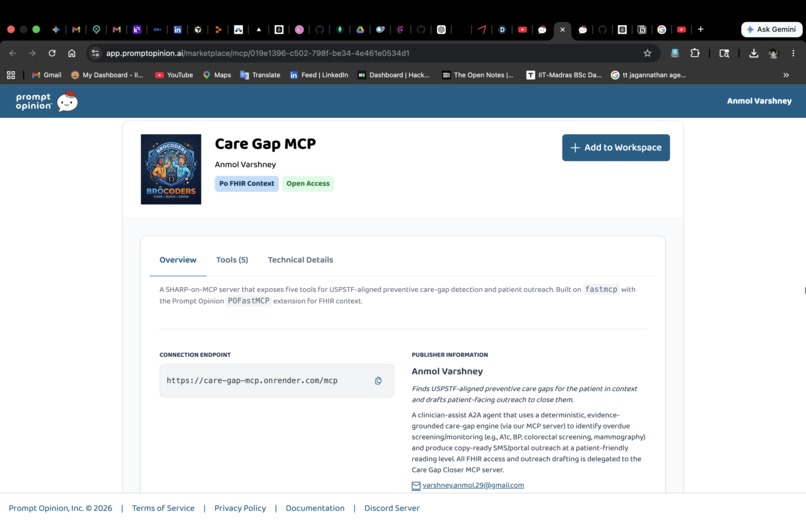Open the bookmarks bar apps grid
This screenshot has height=524, width=806.
click(x=11, y=75)
